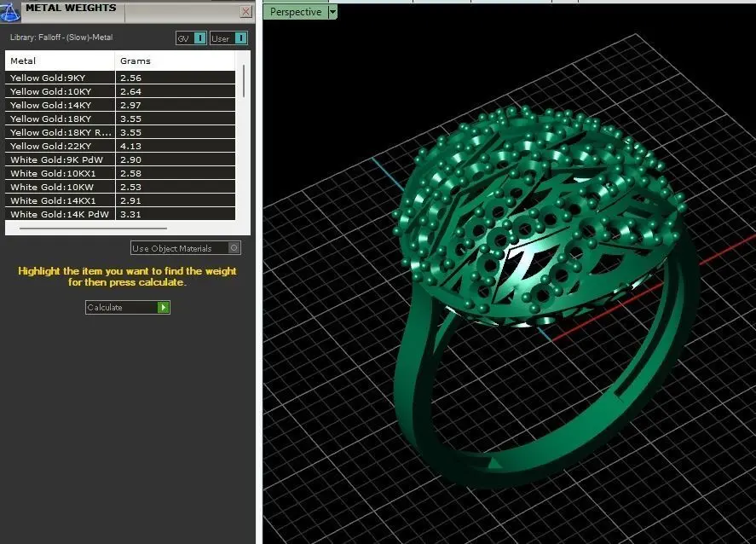Click the green arrow on Calculate

[x=164, y=307]
